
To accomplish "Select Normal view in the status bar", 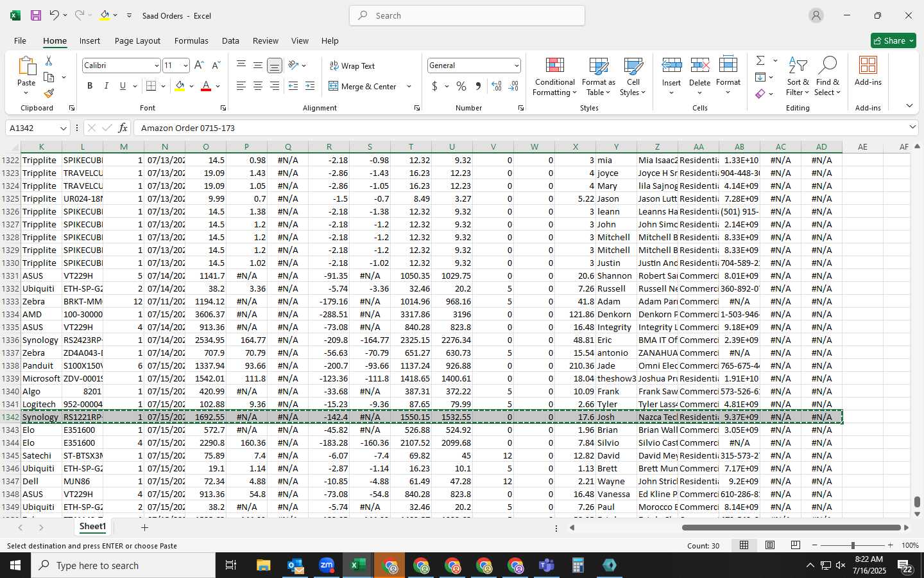I will tap(744, 545).
